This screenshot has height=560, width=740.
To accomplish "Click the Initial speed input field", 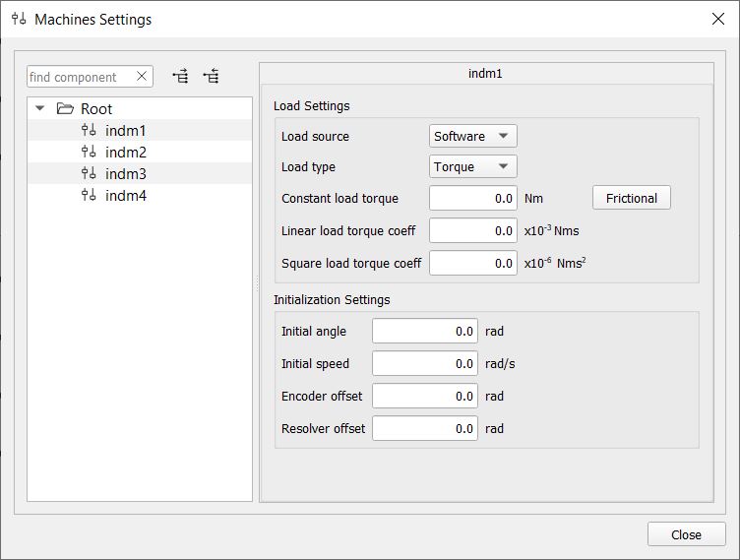I will (x=424, y=363).
